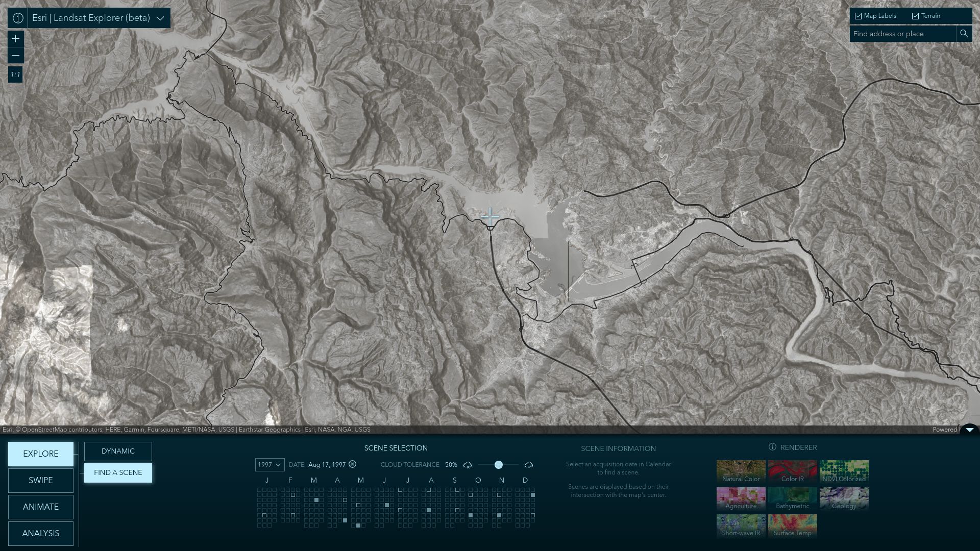The height and width of the screenshot is (551, 980).
Task: Select the SWIPE mode tab
Action: coord(41,480)
